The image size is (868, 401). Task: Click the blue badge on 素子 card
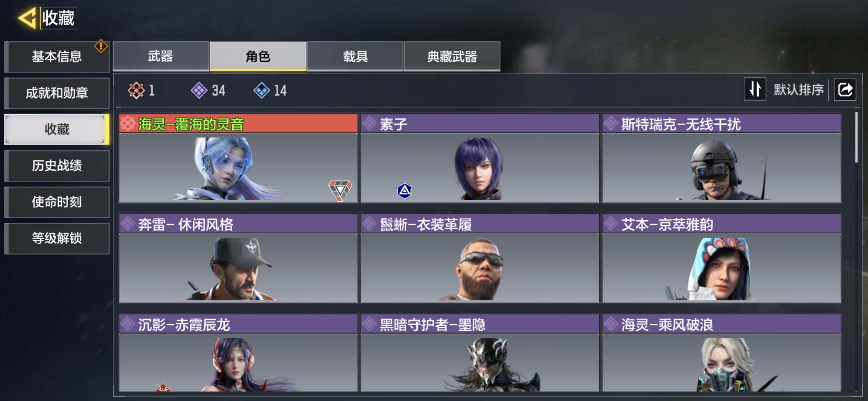(x=404, y=191)
